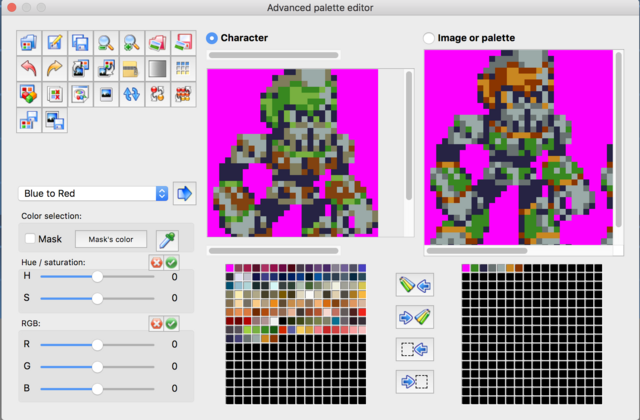Viewport: 640px width, 420px height.
Task: Confirm RGB changes with green check
Action: point(171,324)
